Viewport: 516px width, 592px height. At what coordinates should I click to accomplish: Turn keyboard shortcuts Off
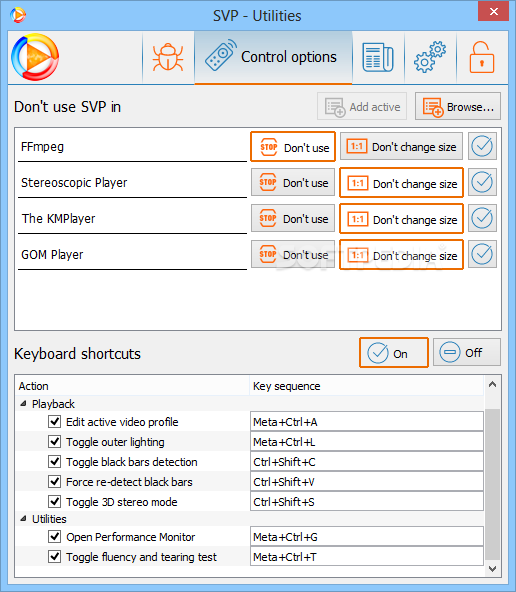(x=467, y=352)
